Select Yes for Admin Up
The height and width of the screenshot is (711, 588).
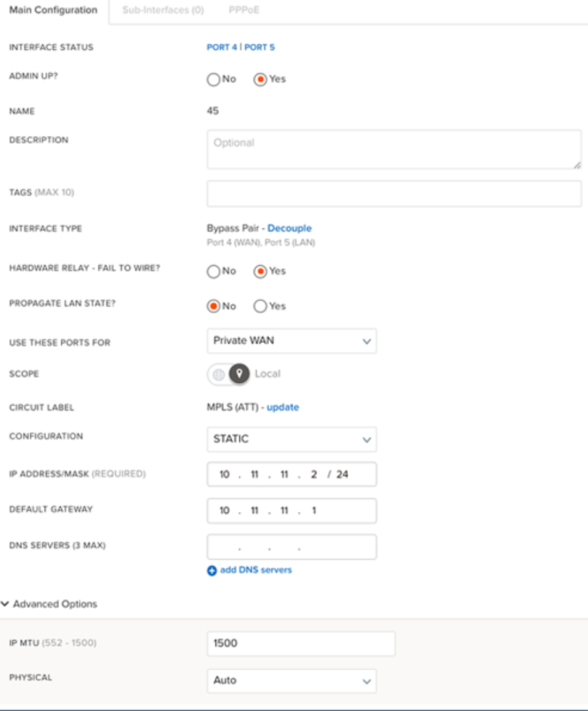pyautogui.click(x=260, y=80)
